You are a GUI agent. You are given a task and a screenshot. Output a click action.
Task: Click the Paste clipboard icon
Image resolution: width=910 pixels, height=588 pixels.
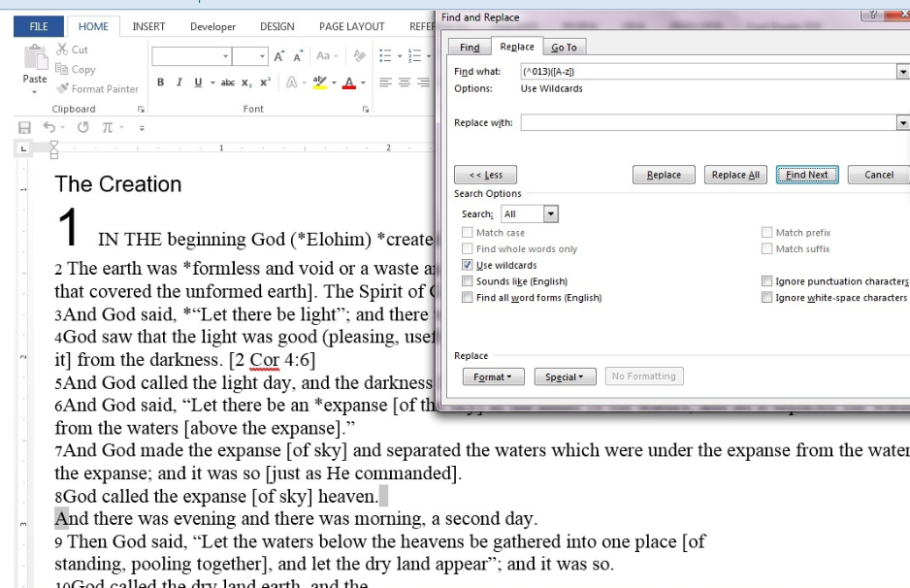pyautogui.click(x=35, y=58)
